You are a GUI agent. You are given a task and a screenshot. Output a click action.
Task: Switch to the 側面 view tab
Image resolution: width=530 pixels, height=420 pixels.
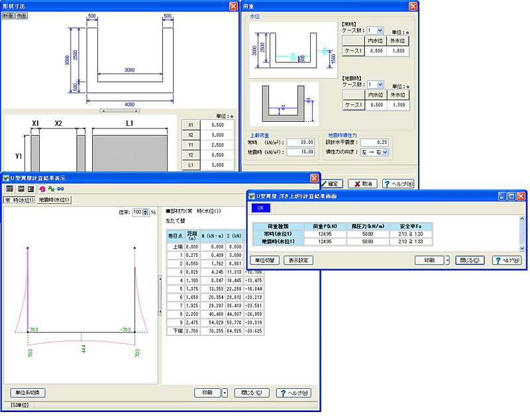click(x=22, y=15)
